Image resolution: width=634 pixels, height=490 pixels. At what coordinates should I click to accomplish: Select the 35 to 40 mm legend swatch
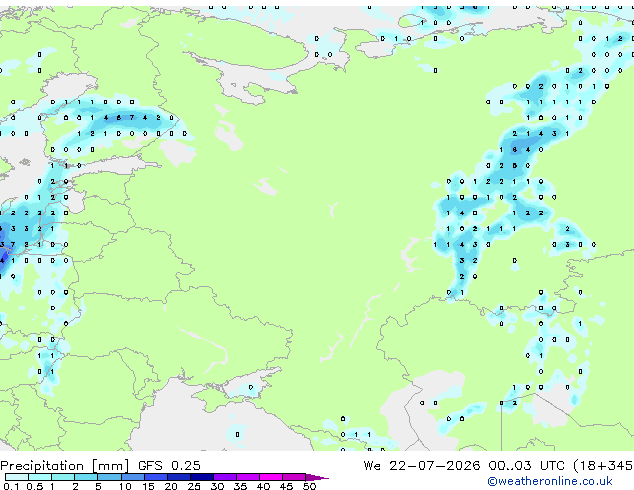(x=247, y=477)
